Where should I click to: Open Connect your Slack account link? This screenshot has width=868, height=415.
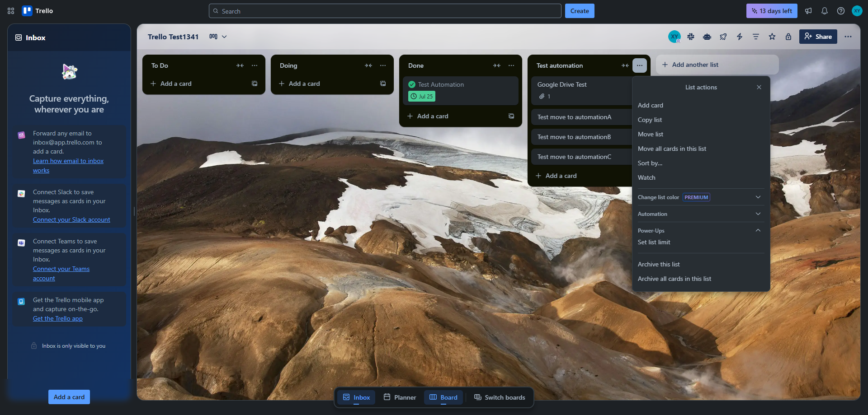coord(71,219)
